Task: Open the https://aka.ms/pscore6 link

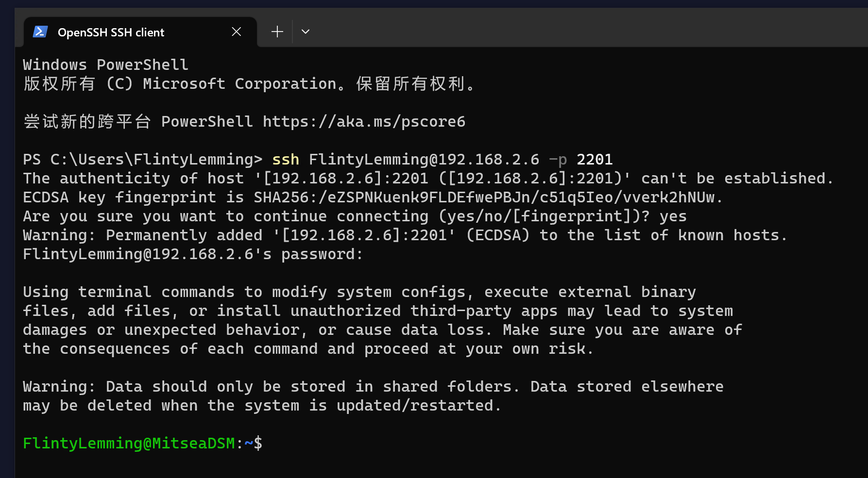Action: (364, 121)
